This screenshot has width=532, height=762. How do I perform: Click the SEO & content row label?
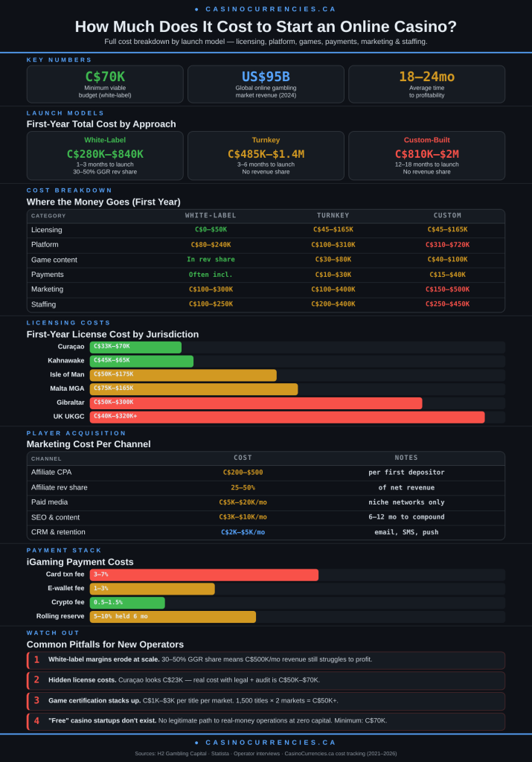click(55, 517)
